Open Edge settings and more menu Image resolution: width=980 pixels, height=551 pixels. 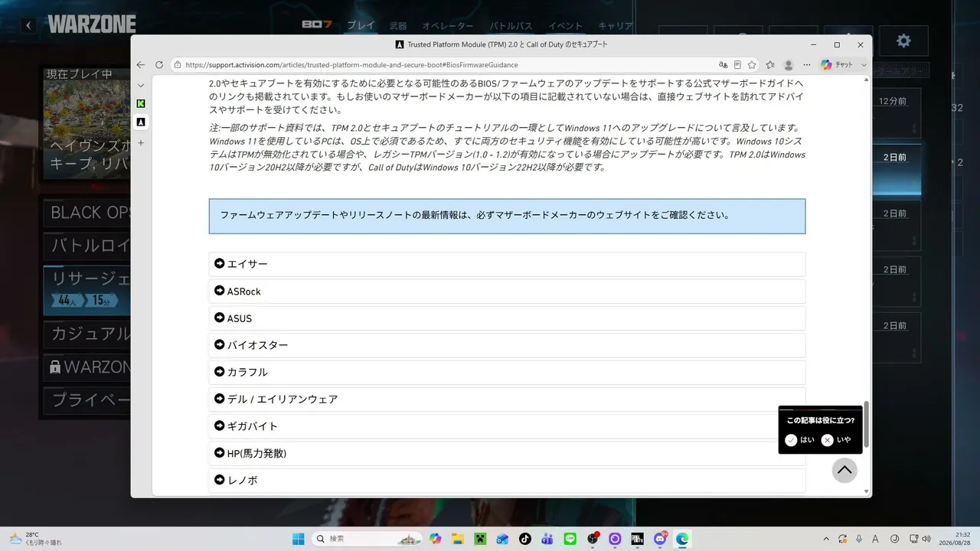(x=806, y=65)
